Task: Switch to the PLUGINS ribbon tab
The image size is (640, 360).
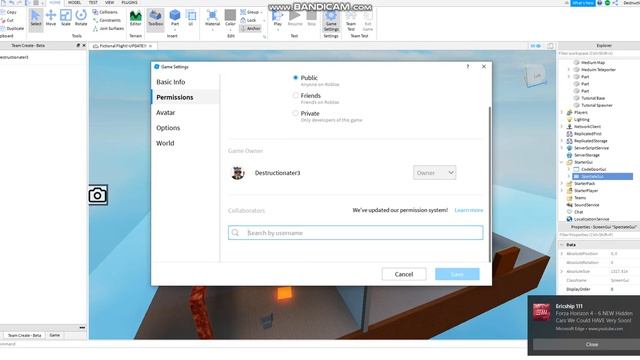Action: [x=130, y=2]
